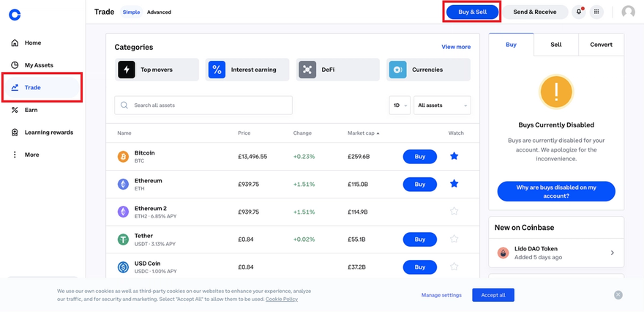Switch to Advanced trade mode
The image size is (644, 312).
pos(159,12)
